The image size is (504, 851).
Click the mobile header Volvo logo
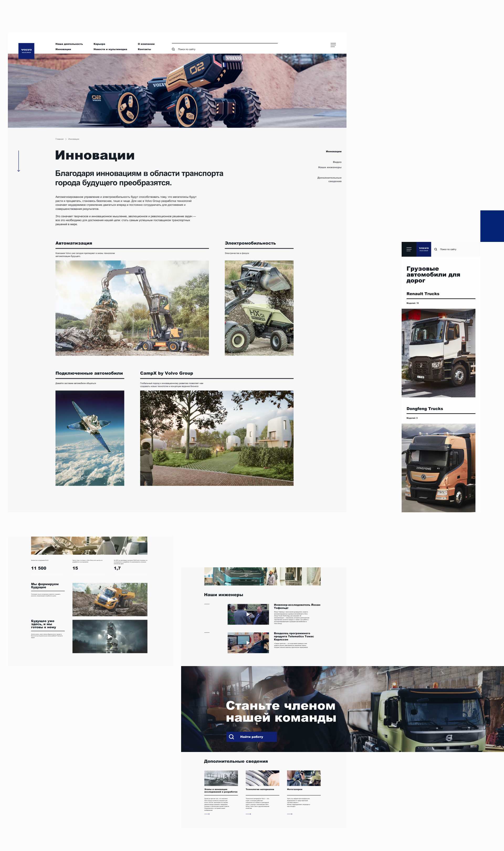(x=423, y=249)
